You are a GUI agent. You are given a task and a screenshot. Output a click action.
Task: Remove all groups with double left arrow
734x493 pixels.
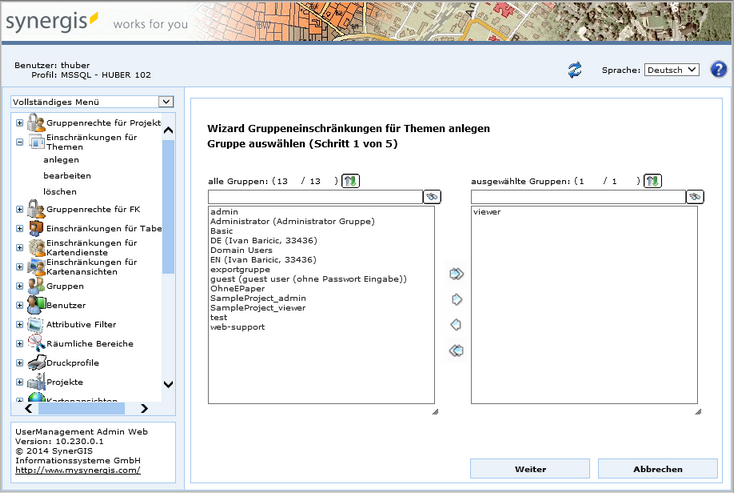pyautogui.click(x=456, y=350)
